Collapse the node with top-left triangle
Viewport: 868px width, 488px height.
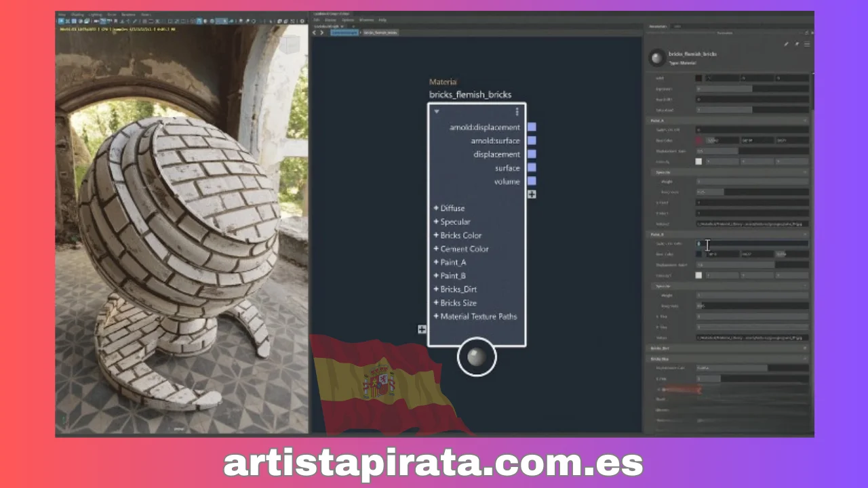pyautogui.click(x=437, y=112)
